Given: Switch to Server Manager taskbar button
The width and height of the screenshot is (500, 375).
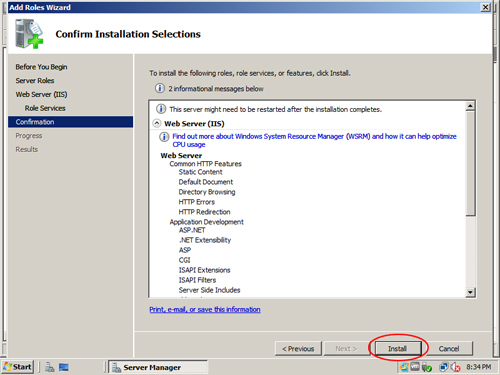Looking at the screenshot, I should (158, 367).
